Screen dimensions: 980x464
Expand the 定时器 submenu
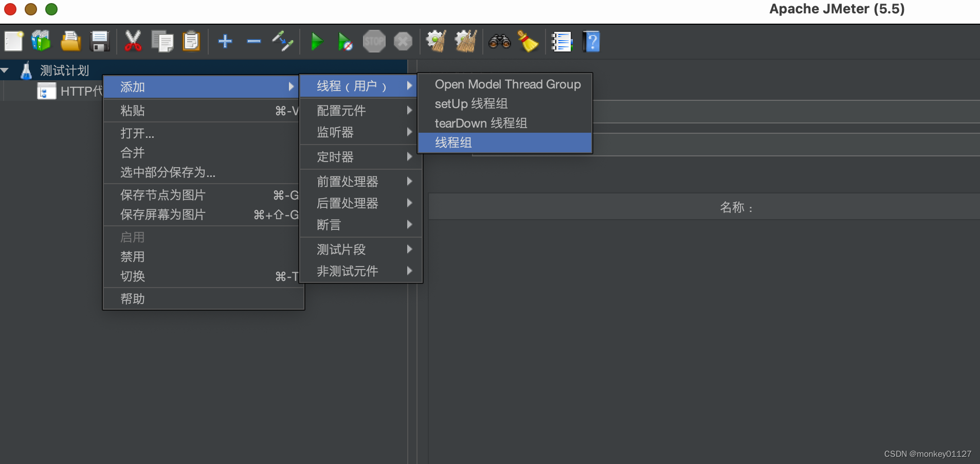click(x=361, y=157)
